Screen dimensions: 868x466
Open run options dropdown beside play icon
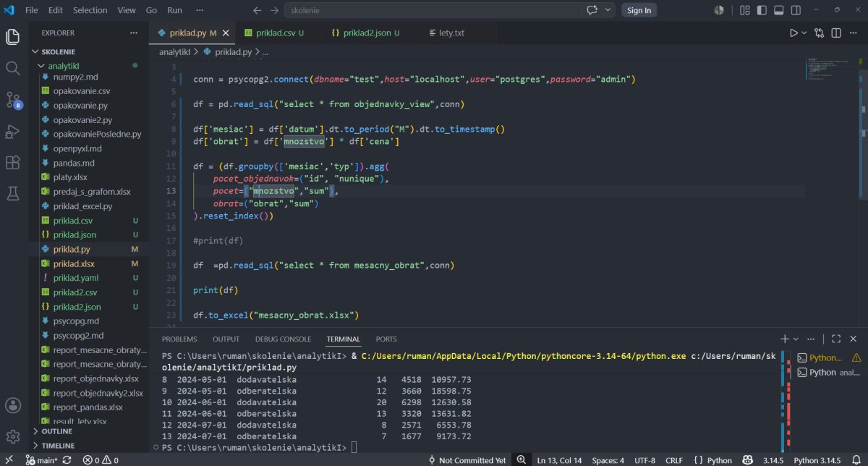(804, 33)
